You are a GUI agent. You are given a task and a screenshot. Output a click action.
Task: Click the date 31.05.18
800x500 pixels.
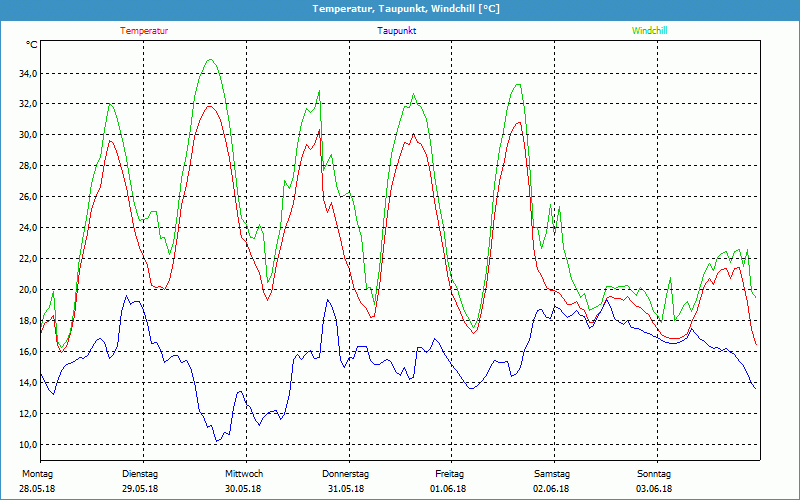346,489
